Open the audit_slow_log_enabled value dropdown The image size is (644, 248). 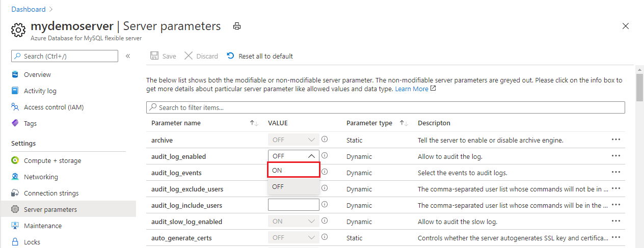[x=293, y=222]
